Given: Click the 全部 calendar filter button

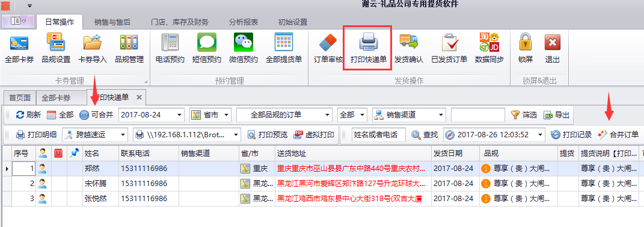Looking at the screenshot, I should pyautogui.click(x=60, y=115).
